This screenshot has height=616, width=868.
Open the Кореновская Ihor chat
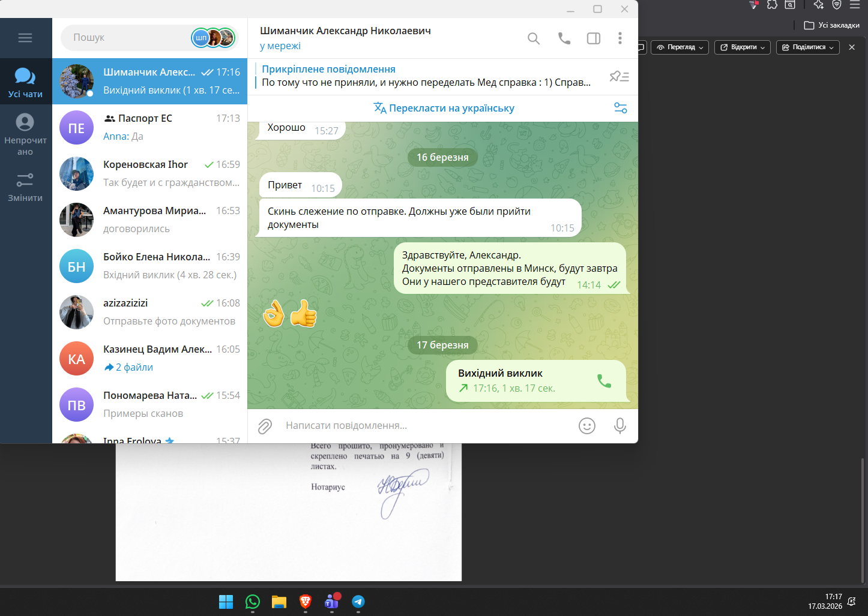[x=150, y=173]
